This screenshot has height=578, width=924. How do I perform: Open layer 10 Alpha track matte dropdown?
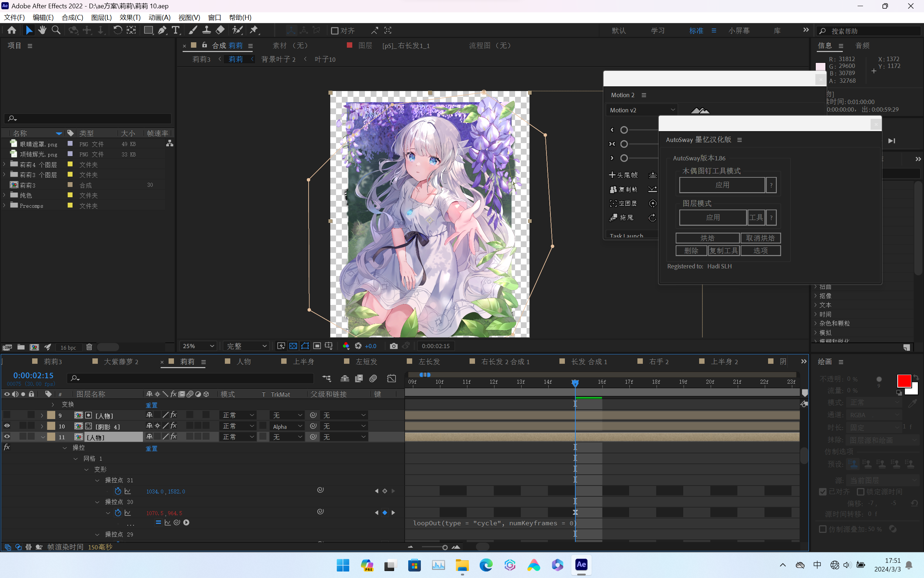(287, 426)
